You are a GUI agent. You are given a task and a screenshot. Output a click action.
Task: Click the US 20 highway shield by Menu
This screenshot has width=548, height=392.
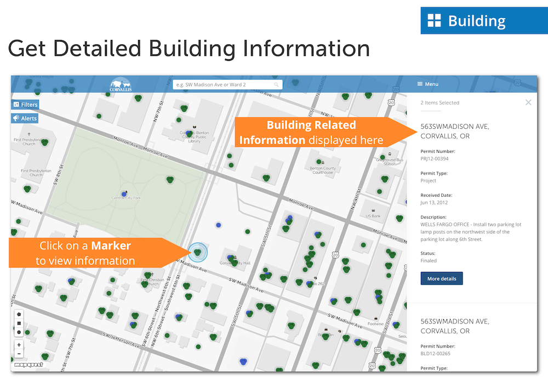pyautogui.click(x=396, y=89)
